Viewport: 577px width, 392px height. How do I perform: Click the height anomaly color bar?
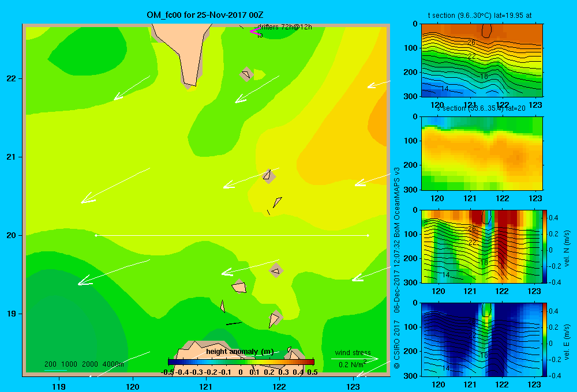coord(241,362)
